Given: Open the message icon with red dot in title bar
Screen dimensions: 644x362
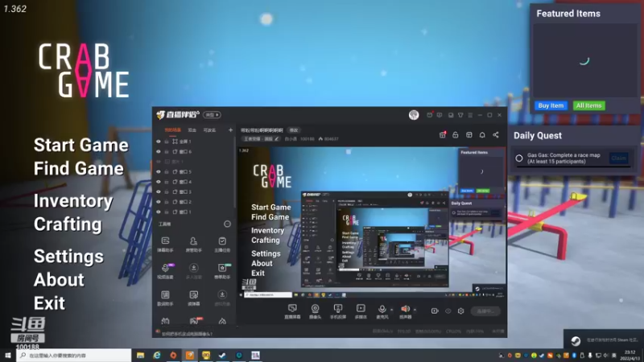Looking at the screenshot, I should 430,115.
